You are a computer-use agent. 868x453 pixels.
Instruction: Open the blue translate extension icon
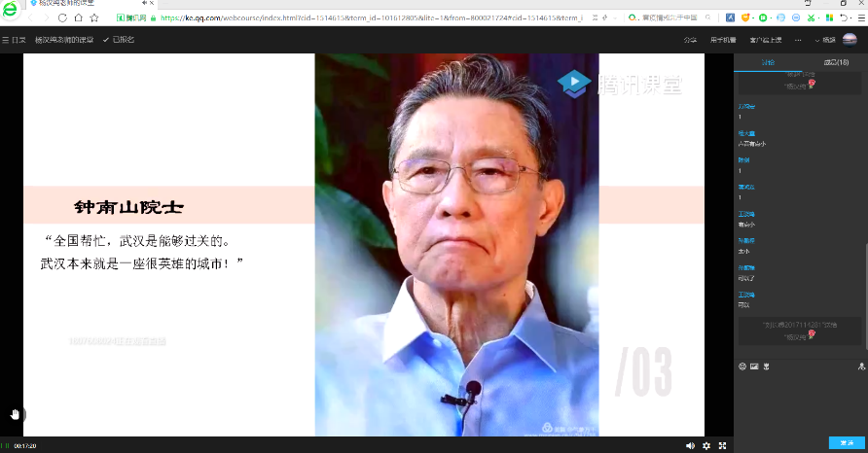coord(730,17)
